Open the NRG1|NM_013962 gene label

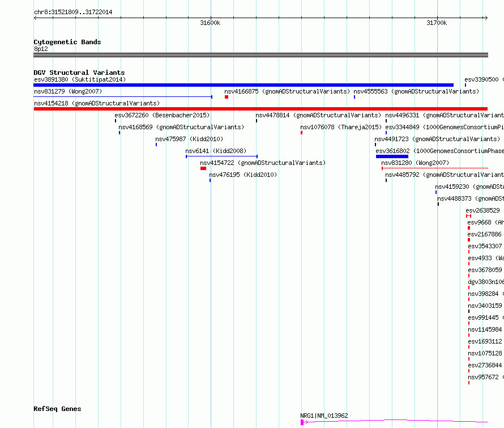coord(324,416)
